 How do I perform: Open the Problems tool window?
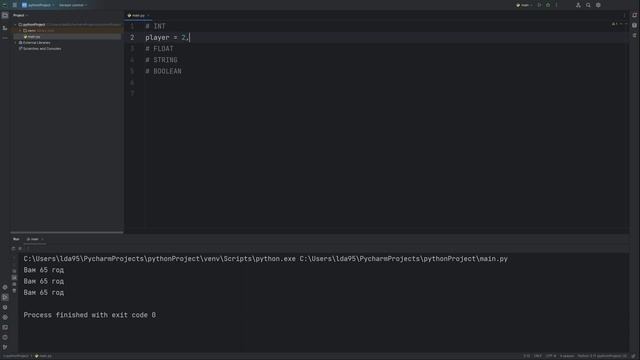(x=5, y=337)
